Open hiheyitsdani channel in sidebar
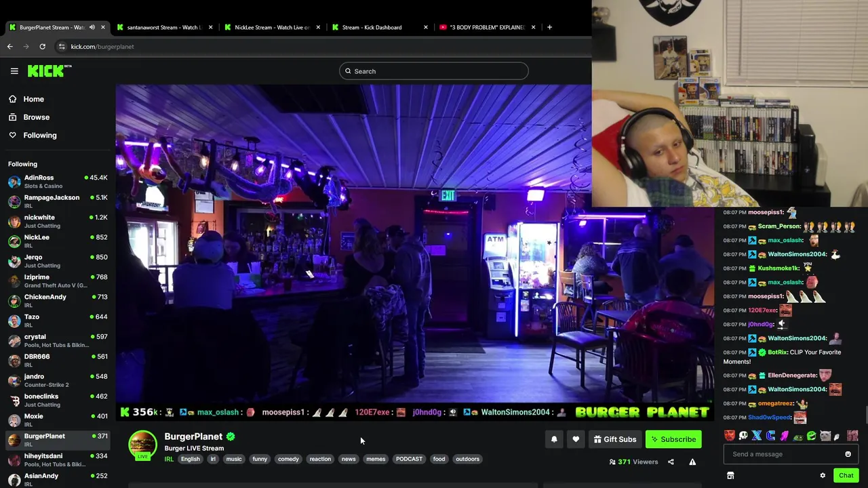 pos(58,460)
